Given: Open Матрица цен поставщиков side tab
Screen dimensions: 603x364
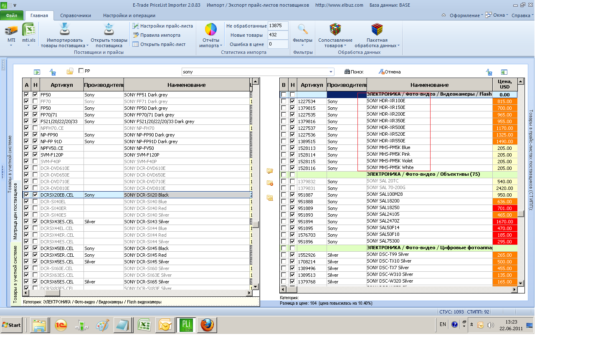Looking at the screenshot, I should [15, 211].
